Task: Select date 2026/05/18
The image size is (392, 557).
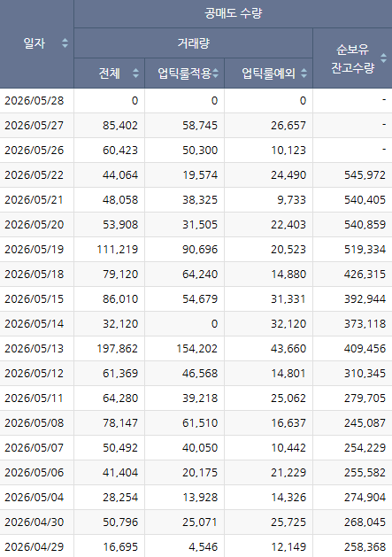Action: (35, 275)
